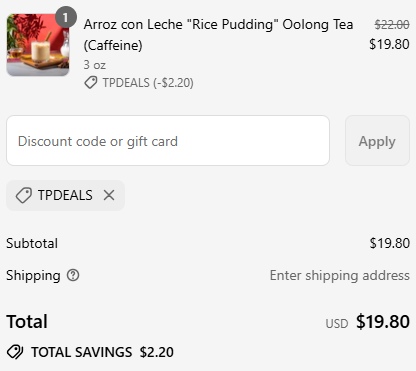Click the Arroz con Leche Oolong Tea title

[x=218, y=35]
